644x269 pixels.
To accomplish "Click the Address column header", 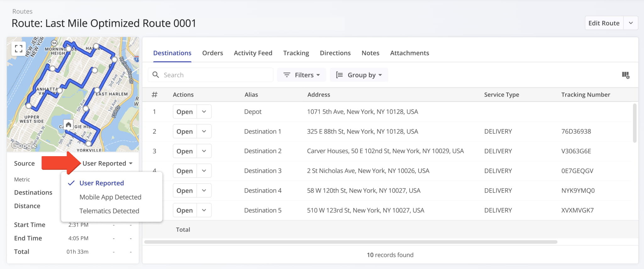I will (x=319, y=95).
